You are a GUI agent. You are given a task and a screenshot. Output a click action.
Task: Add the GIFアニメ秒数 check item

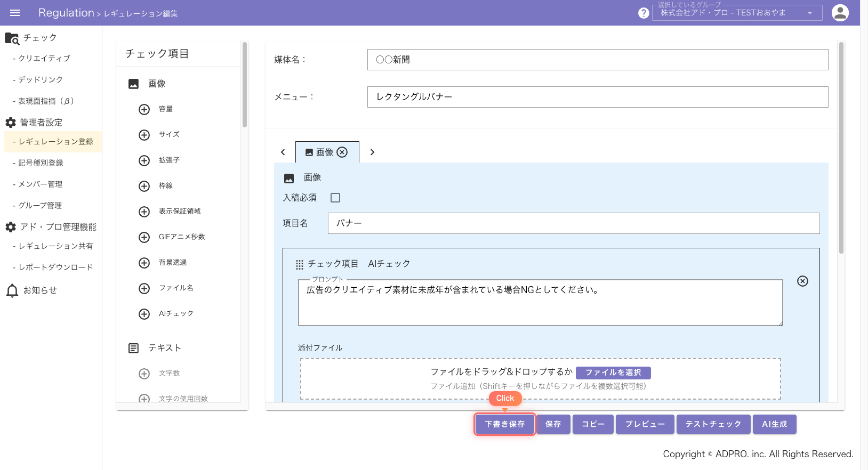click(144, 237)
